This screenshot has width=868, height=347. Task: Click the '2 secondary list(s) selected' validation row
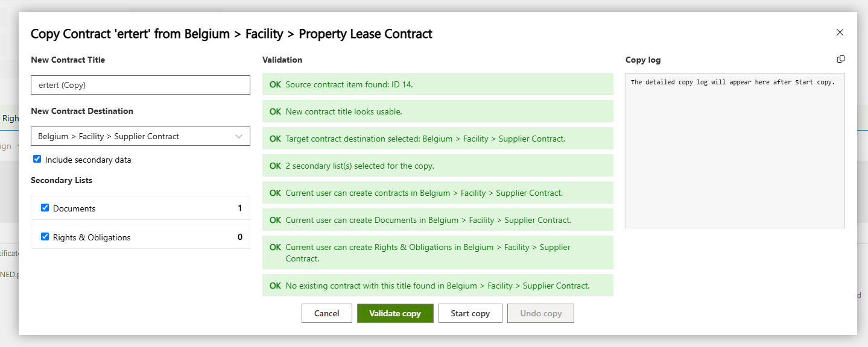click(x=438, y=166)
